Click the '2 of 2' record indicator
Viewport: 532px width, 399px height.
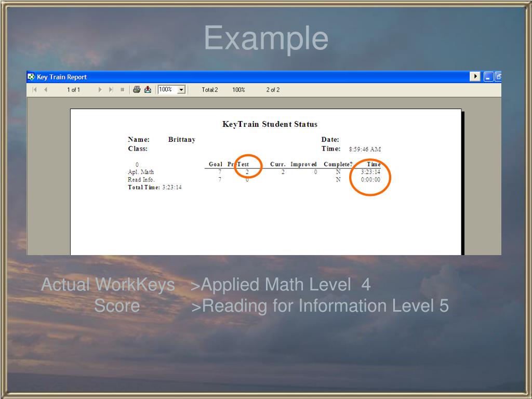[x=273, y=90]
